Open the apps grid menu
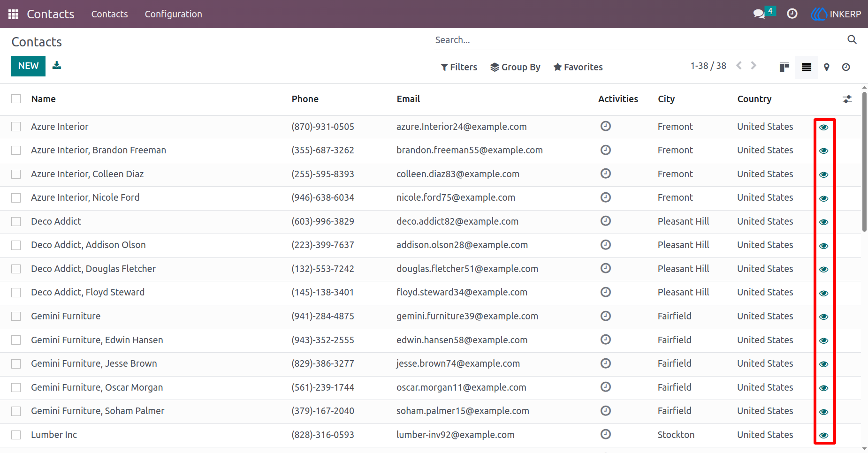Image resolution: width=868 pixels, height=453 pixels. 13,14
